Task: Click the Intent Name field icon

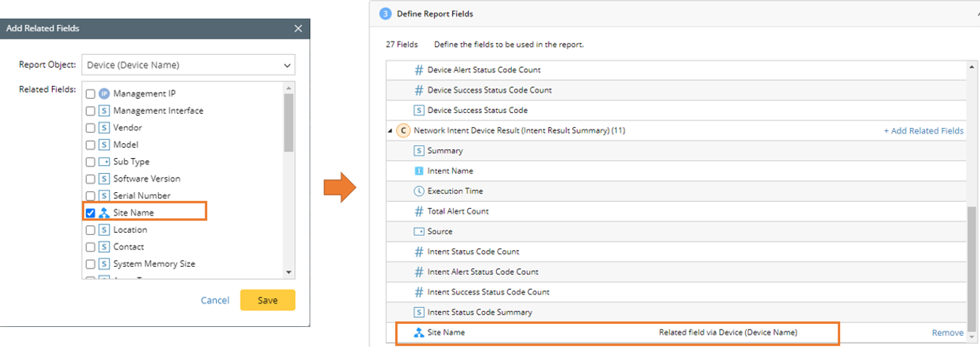Action: pos(419,171)
